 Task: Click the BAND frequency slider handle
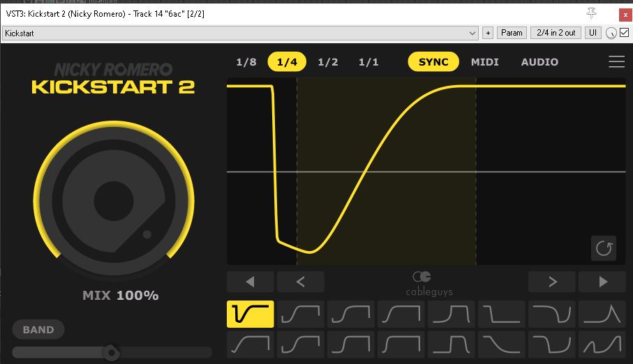(111, 353)
